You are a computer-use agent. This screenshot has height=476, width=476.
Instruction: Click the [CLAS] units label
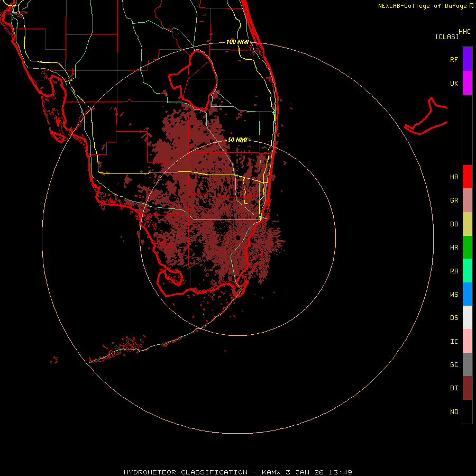pos(447,36)
